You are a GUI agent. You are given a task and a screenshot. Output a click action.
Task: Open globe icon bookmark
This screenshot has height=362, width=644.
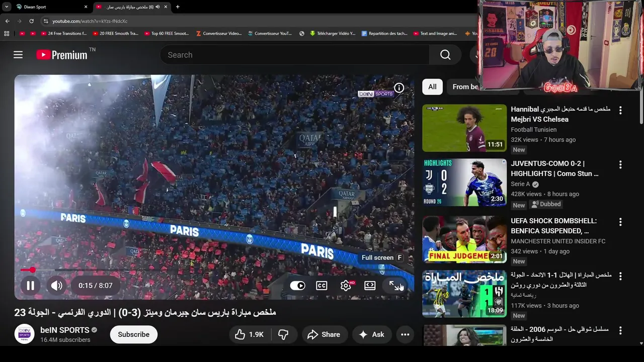click(x=302, y=34)
